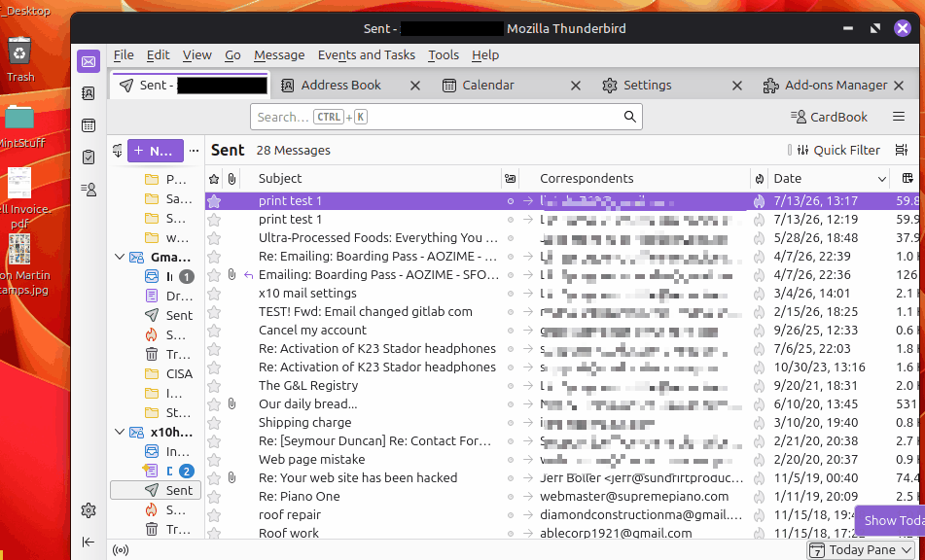The image size is (925, 560).
Task: Open Tasks from the spaces toolbar
Action: coord(89,157)
